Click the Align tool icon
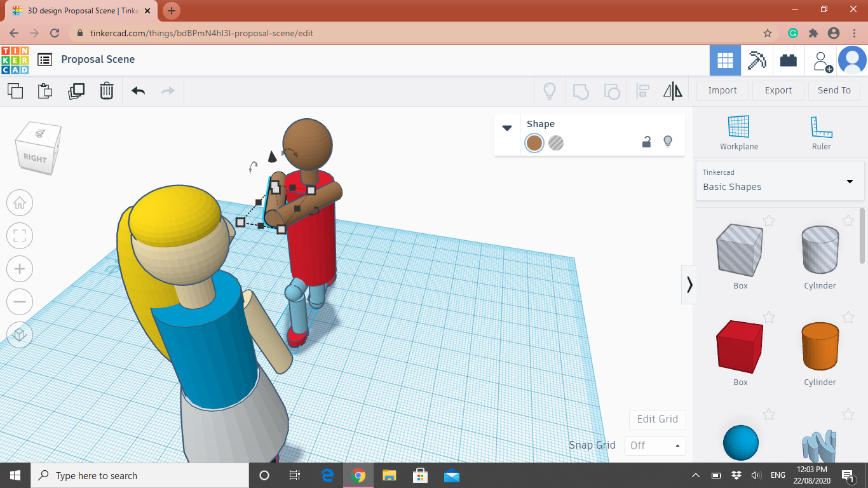 pyautogui.click(x=642, y=91)
